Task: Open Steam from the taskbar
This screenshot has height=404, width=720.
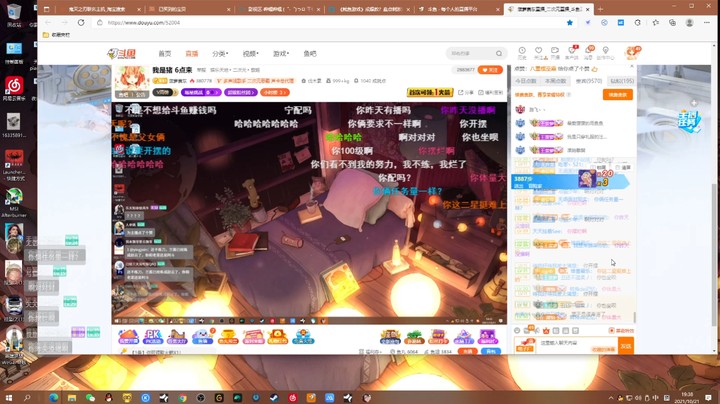Action: 274,398
